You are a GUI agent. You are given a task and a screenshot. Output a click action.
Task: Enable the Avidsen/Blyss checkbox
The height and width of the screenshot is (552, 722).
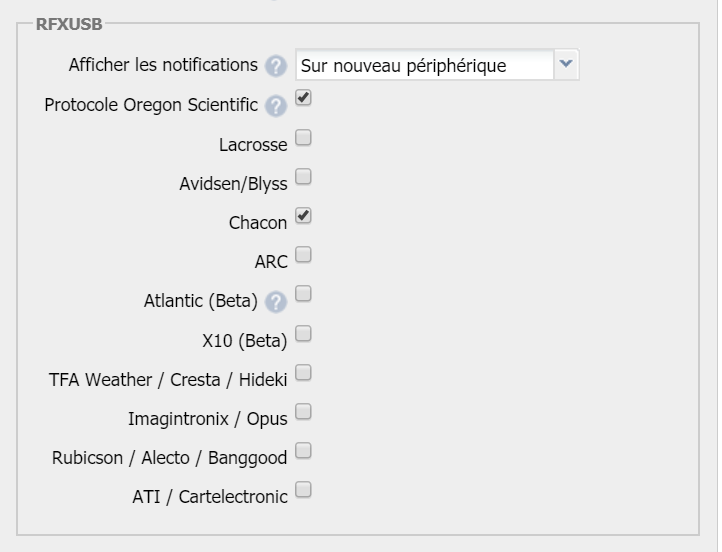coord(303,176)
